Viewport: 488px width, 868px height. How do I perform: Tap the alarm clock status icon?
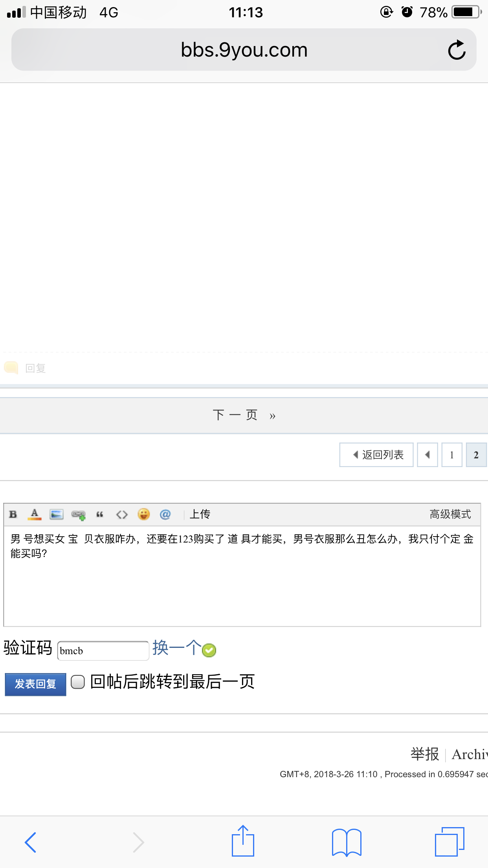coord(407,12)
